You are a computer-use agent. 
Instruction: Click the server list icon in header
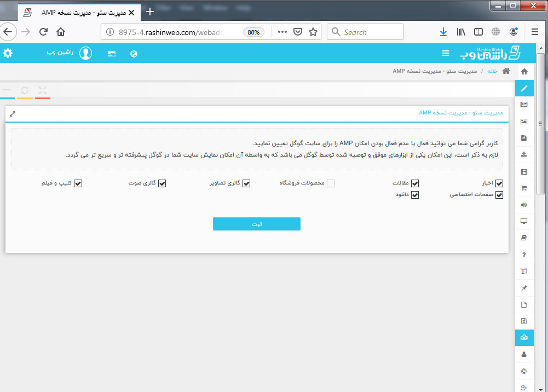coord(112,54)
